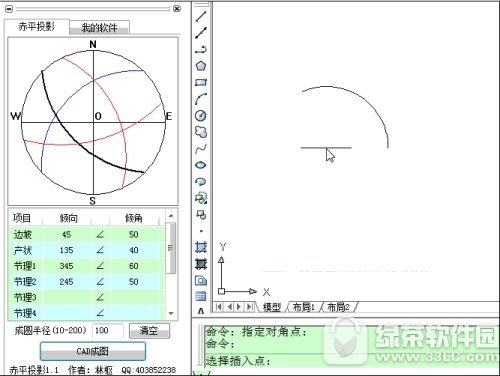
Task: Select the 节理2 row label
Action: pyautogui.click(x=25, y=282)
